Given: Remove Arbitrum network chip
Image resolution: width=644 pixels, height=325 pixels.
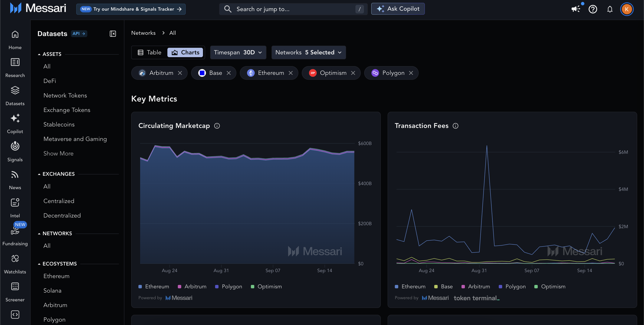Looking at the screenshot, I should [180, 73].
